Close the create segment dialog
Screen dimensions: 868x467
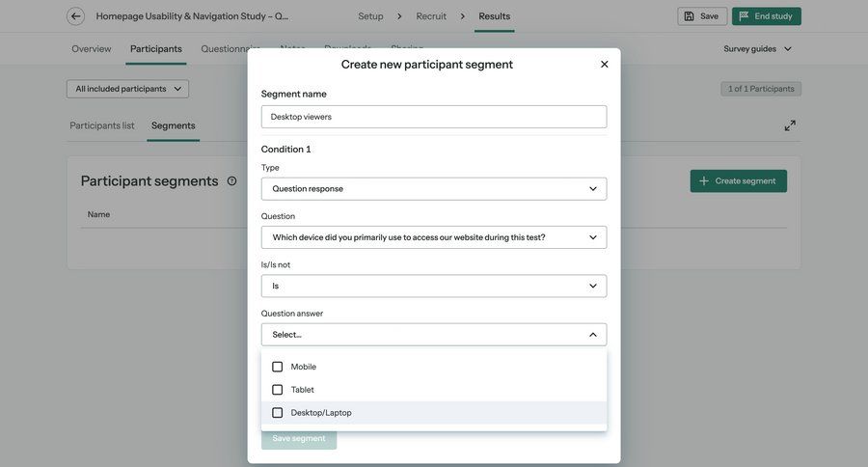605,65
